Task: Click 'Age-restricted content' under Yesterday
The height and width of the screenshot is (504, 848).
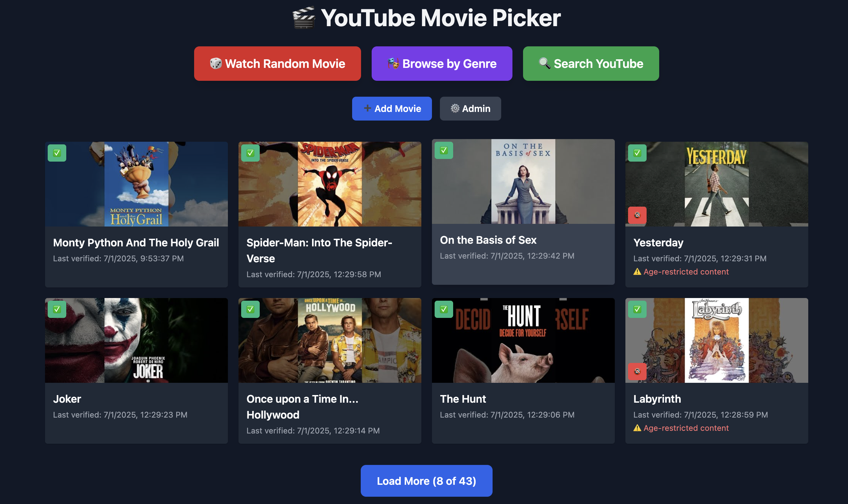Action: tap(686, 272)
